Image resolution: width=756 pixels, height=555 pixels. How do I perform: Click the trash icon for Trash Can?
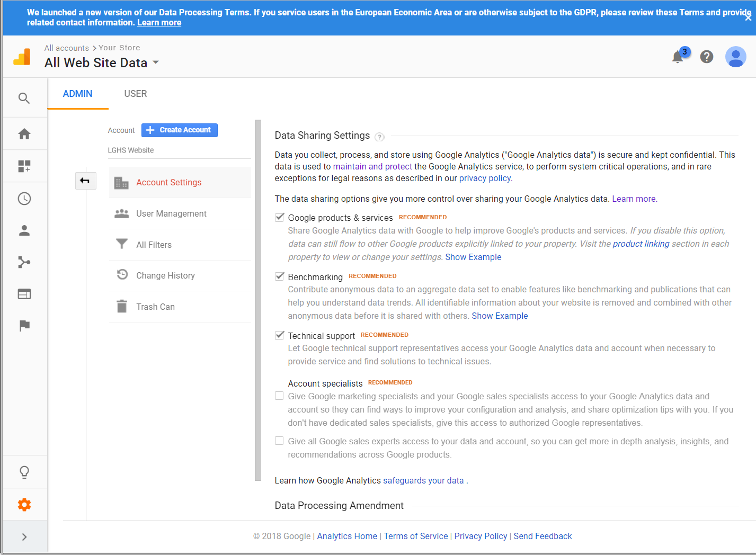pyautogui.click(x=122, y=306)
